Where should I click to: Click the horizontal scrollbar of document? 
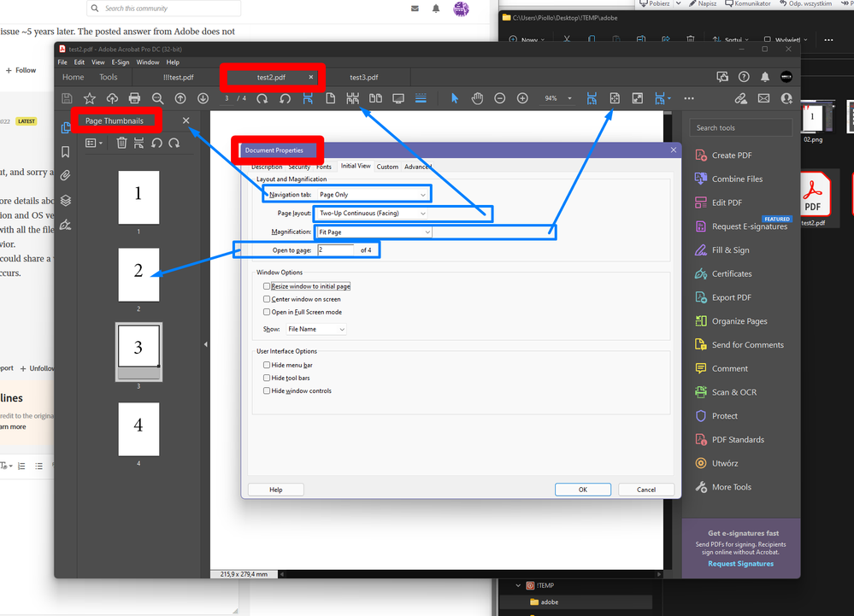pyautogui.click(x=472, y=574)
